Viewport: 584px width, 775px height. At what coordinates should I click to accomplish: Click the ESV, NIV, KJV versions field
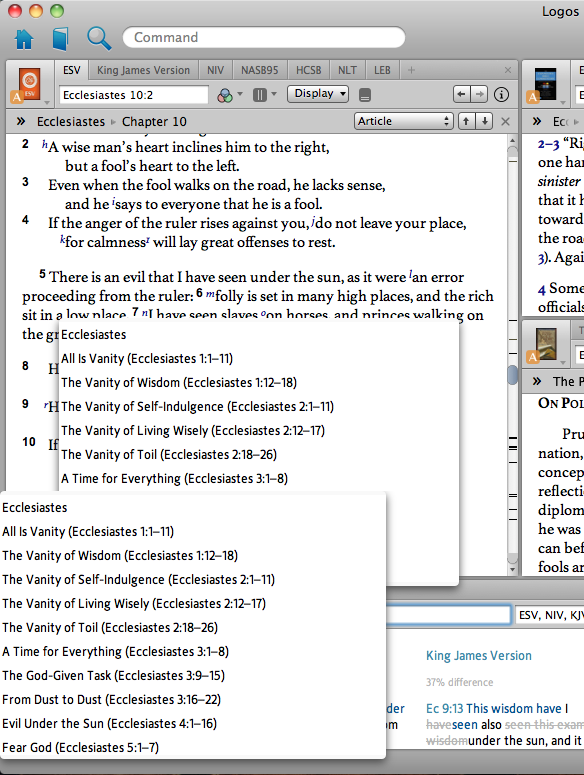pyautogui.click(x=549, y=615)
